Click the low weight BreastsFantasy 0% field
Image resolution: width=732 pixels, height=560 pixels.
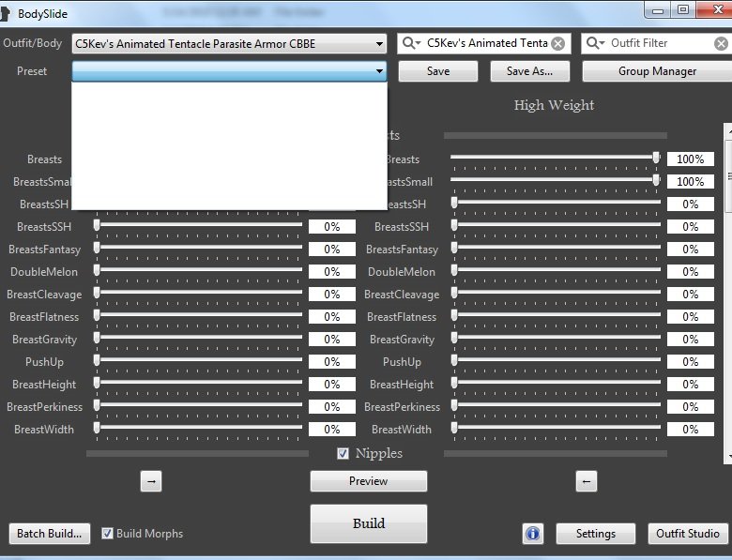[332, 250]
